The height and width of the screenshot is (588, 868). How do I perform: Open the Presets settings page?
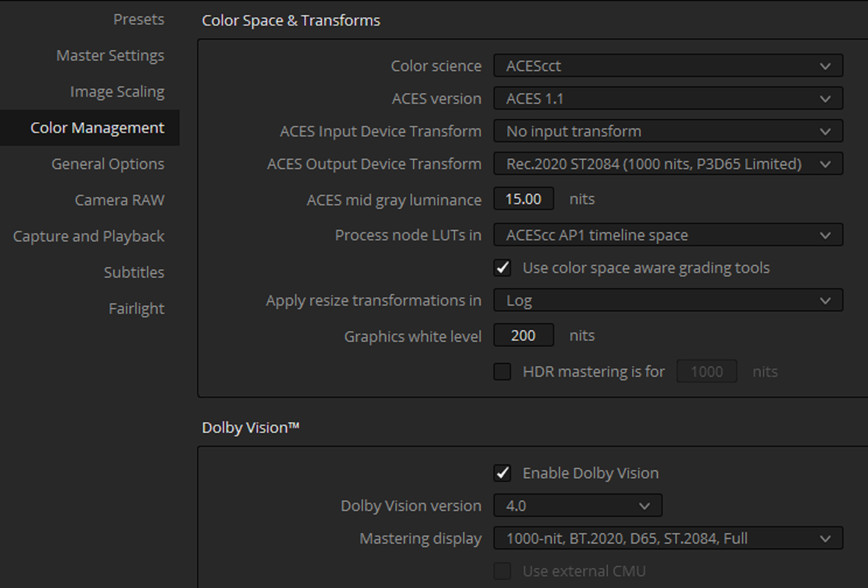click(138, 19)
